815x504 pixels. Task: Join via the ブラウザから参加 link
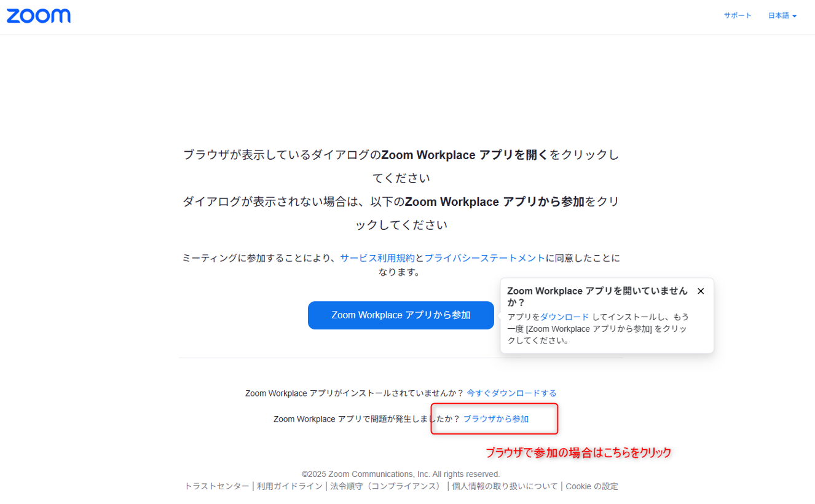pyautogui.click(x=495, y=419)
